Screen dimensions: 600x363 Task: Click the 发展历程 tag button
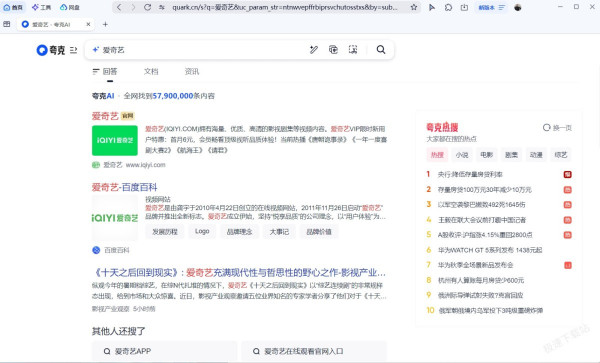pyautogui.click(x=165, y=231)
